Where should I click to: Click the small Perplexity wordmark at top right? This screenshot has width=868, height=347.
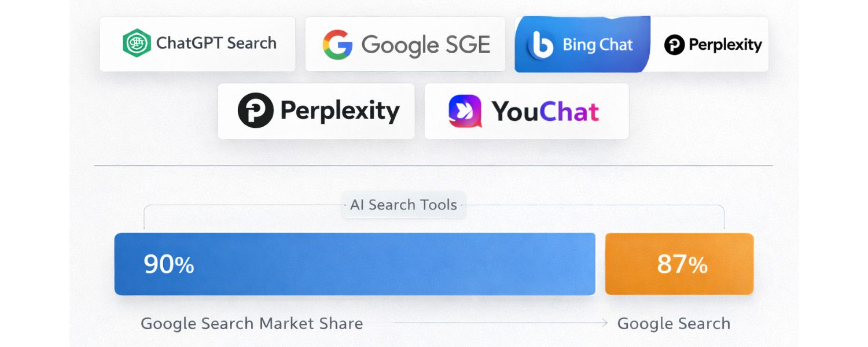tap(725, 45)
